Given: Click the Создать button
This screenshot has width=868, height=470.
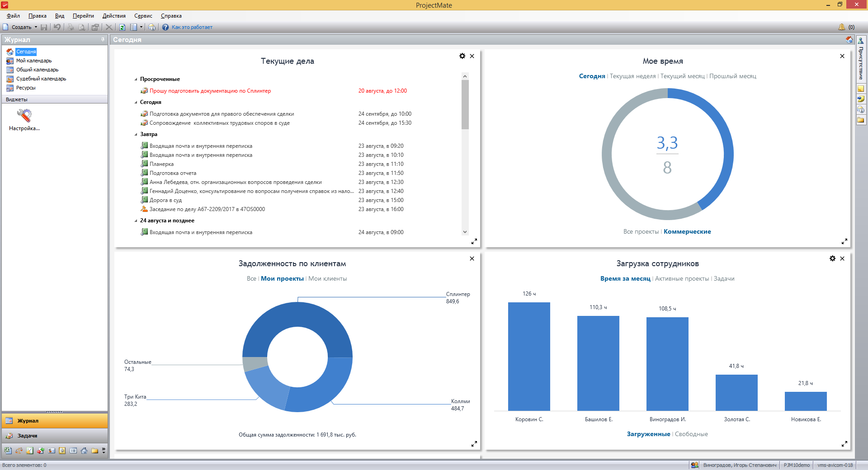Looking at the screenshot, I should [18, 27].
